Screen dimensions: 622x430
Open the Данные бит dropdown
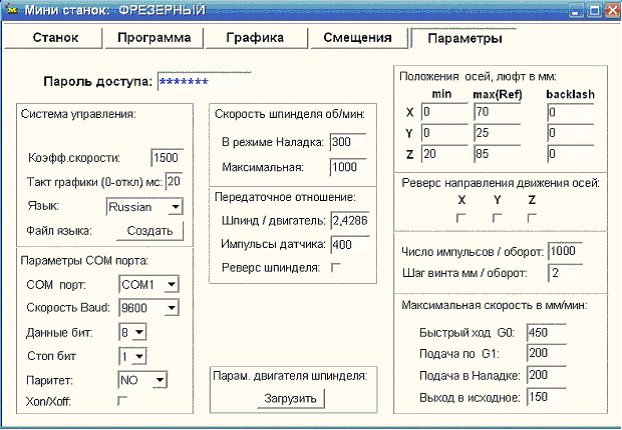click(133, 332)
